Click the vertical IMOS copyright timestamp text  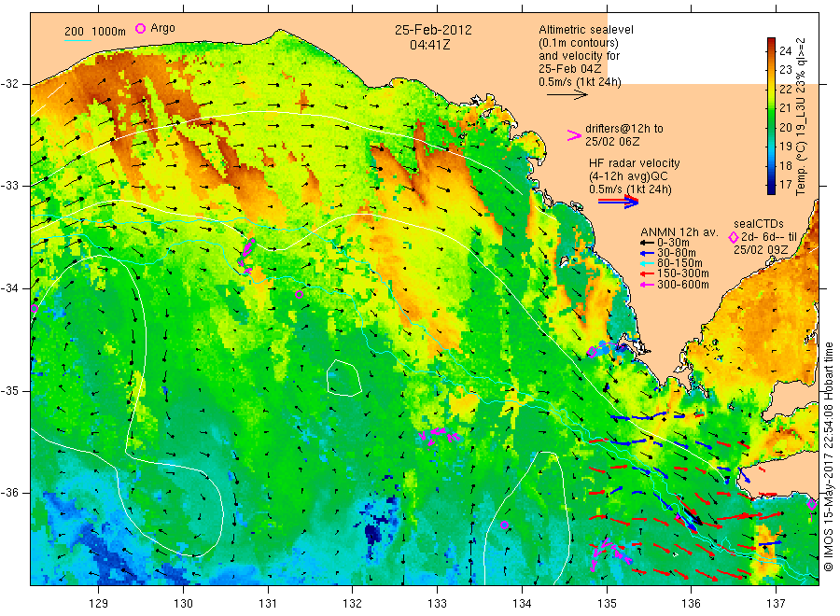pos(829,456)
